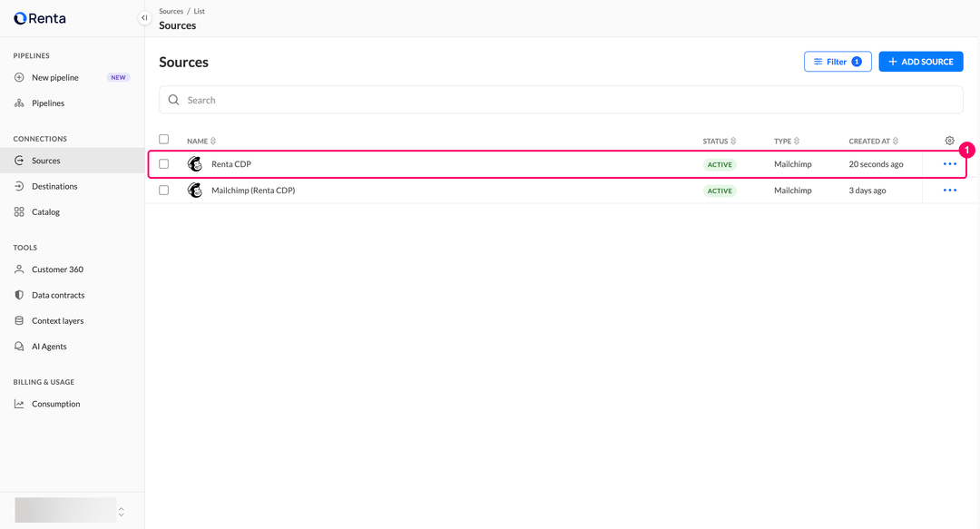Collapse the sidebar with the arrow button

pyautogui.click(x=144, y=18)
